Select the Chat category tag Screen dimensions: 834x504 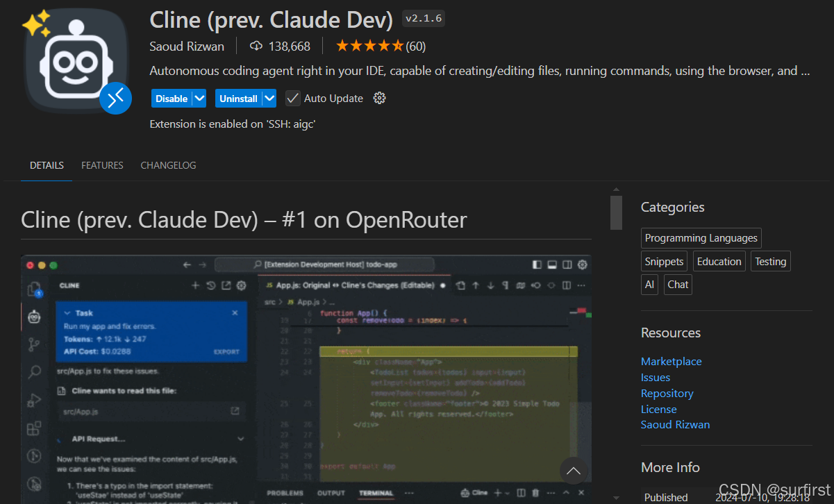click(678, 285)
